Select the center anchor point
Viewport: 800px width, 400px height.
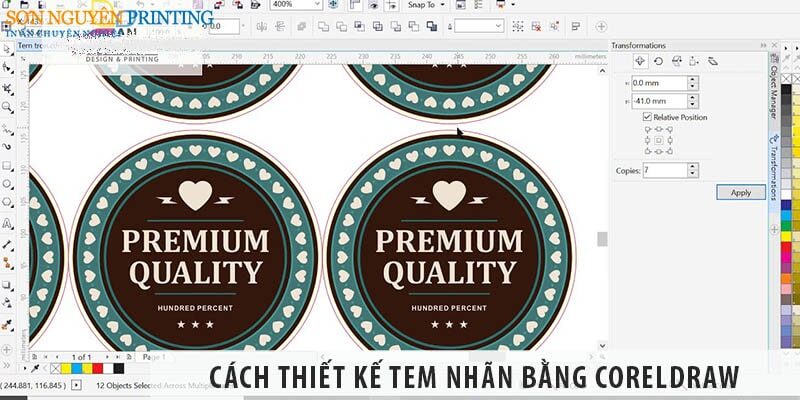click(659, 140)
